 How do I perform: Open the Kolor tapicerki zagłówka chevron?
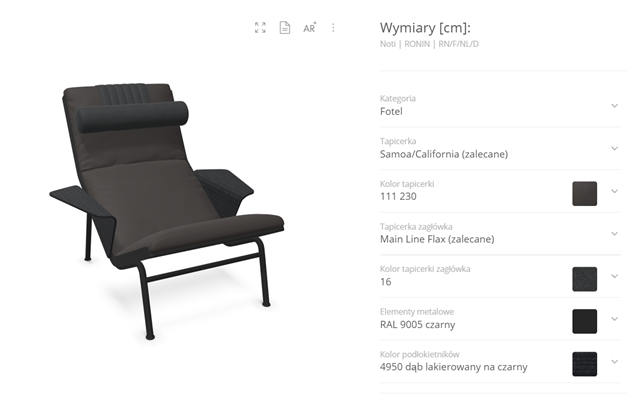[615, 276]
